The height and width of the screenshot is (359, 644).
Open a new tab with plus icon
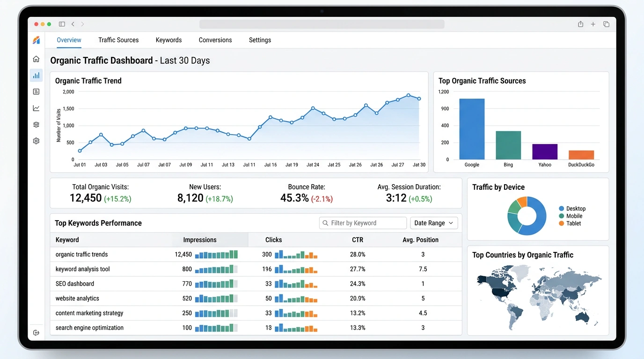(593, 24)
